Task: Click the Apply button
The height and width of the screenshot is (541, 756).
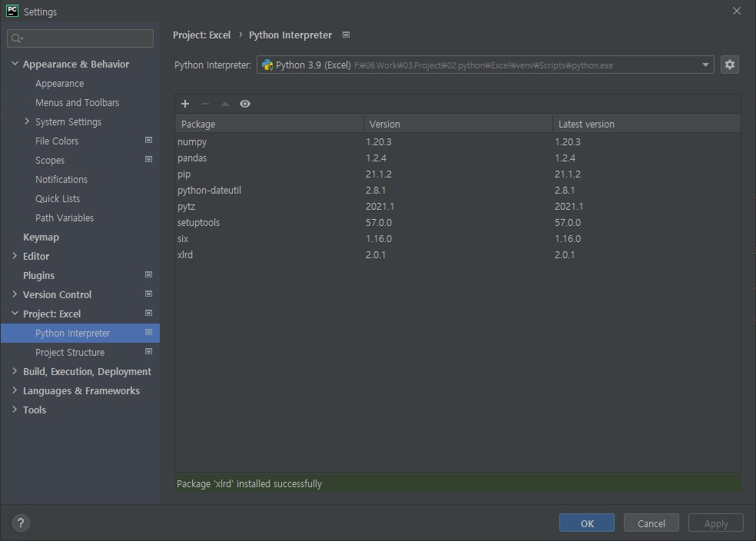Action: click(x=716, y=523)
